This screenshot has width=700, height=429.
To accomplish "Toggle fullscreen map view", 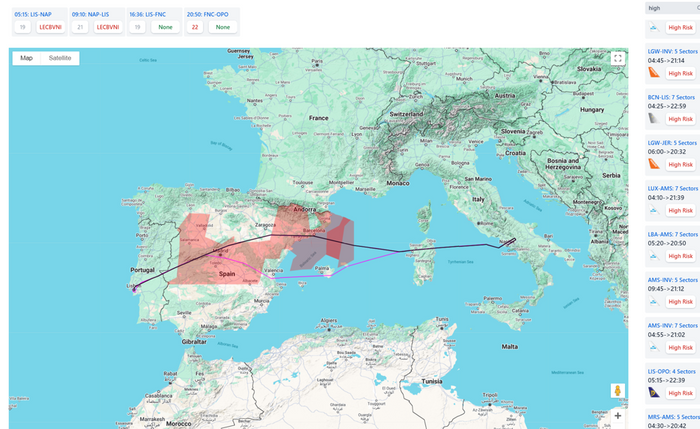I will point(617,58).
